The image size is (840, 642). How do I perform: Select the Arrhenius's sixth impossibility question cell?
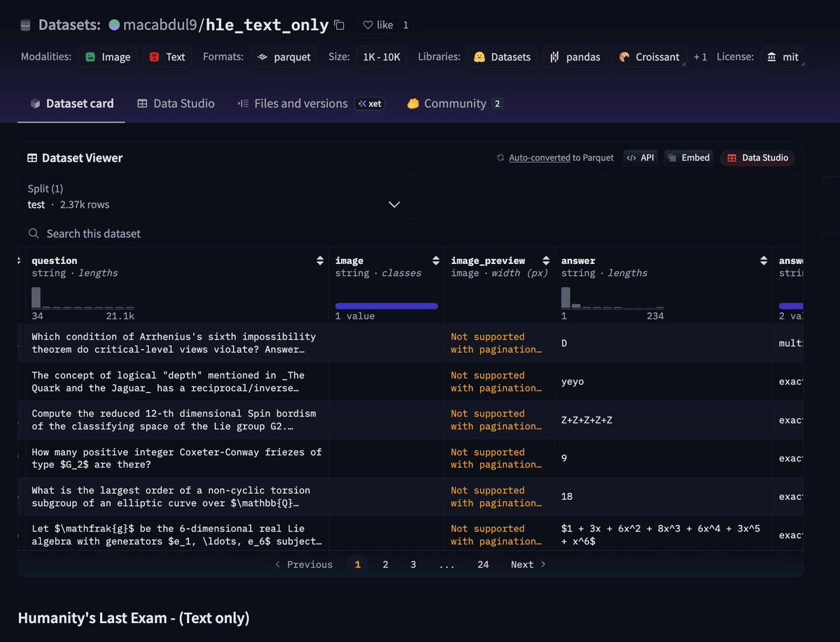coord(178,343)
